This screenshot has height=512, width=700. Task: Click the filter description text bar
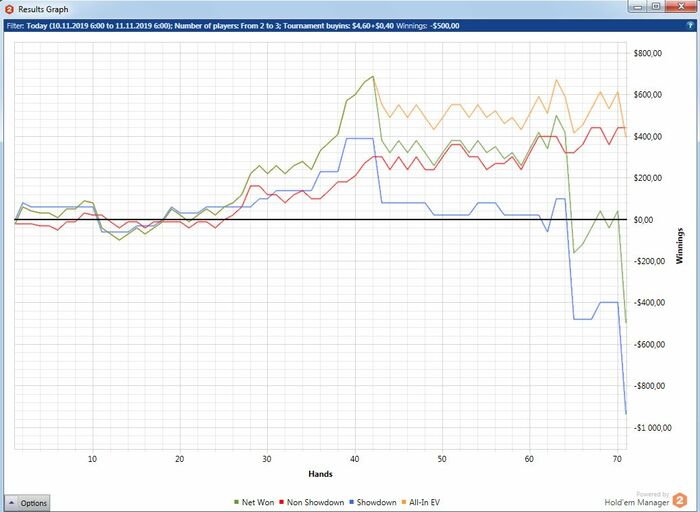[x=350, y=26]
